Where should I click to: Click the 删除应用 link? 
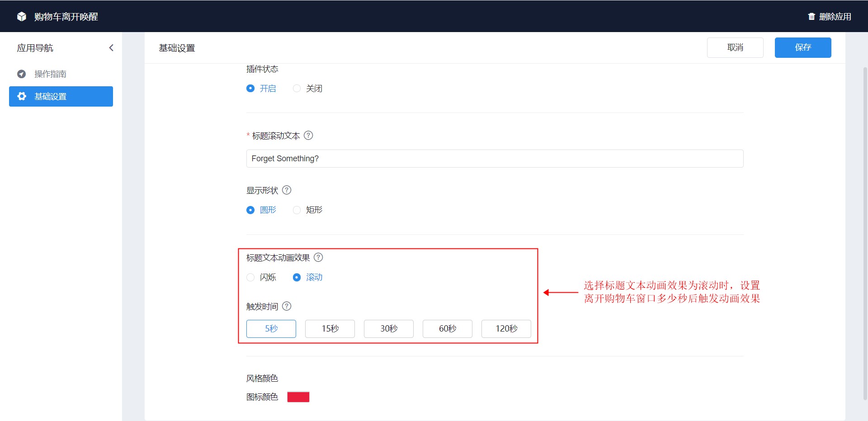(835, 17)
